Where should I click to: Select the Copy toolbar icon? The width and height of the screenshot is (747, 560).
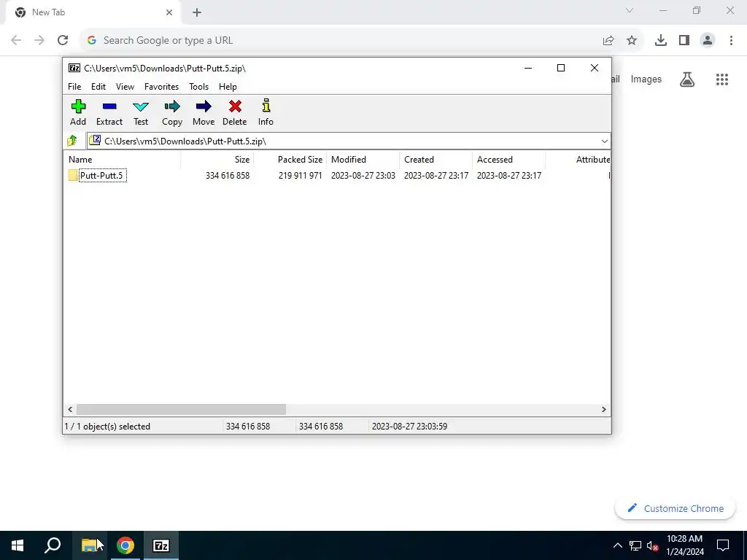pyautogui.click(x=172, y=112)
